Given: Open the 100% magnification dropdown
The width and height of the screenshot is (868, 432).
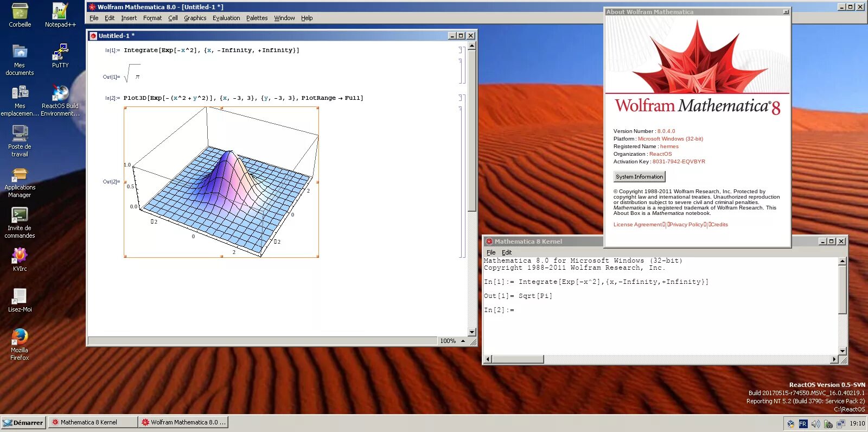Looking at the screenshot, I should click(x=452, y=341).
